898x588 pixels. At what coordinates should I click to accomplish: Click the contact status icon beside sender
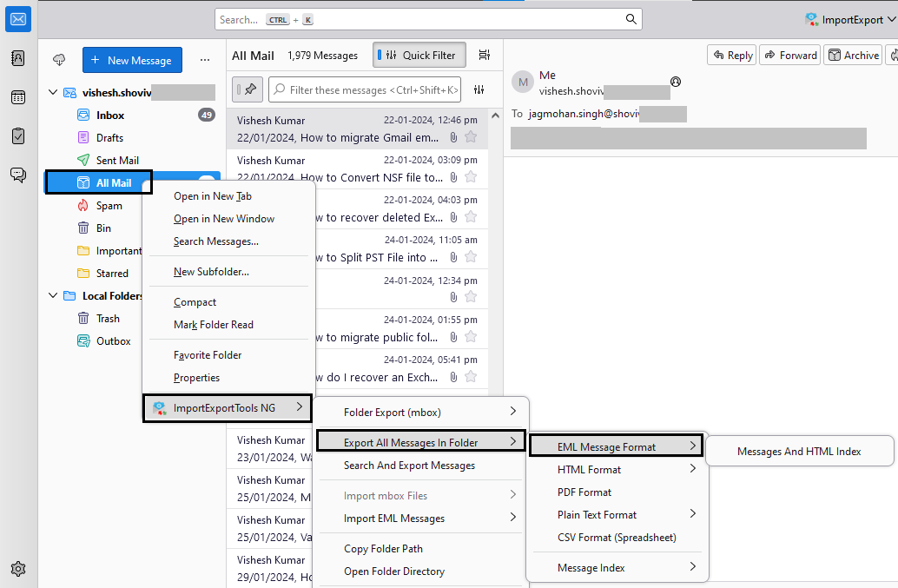point(676,82)
